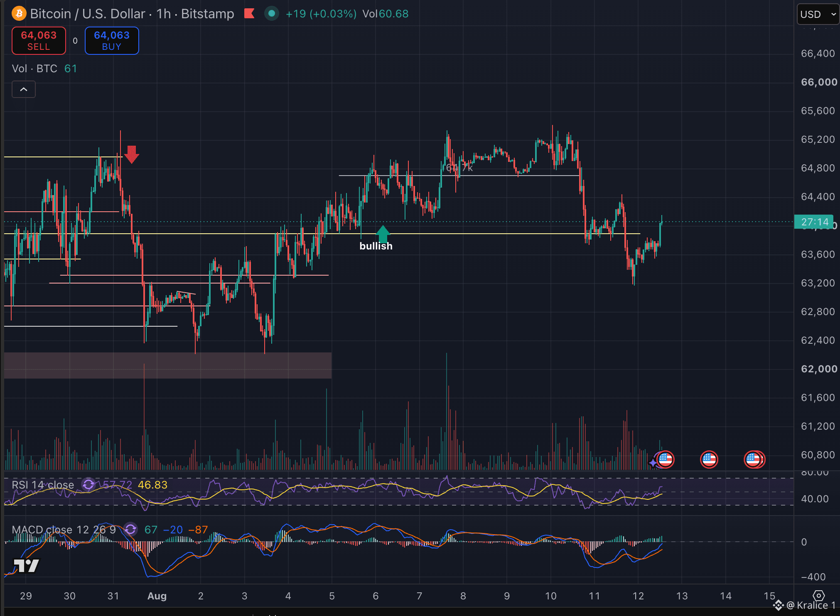Click the purple refresh icon beside MACD
840x616 pixels.
pos(130,529)
